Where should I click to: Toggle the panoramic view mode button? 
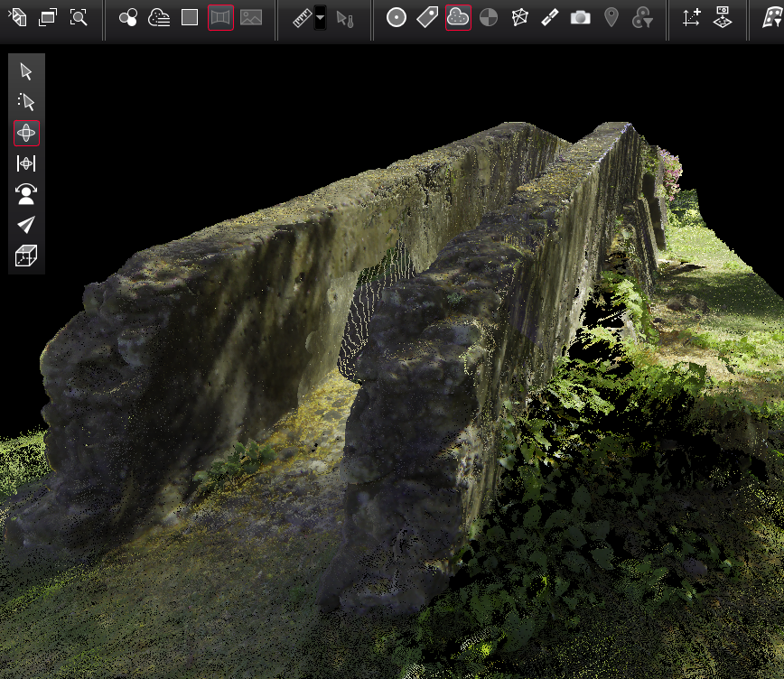coord(220,18)
